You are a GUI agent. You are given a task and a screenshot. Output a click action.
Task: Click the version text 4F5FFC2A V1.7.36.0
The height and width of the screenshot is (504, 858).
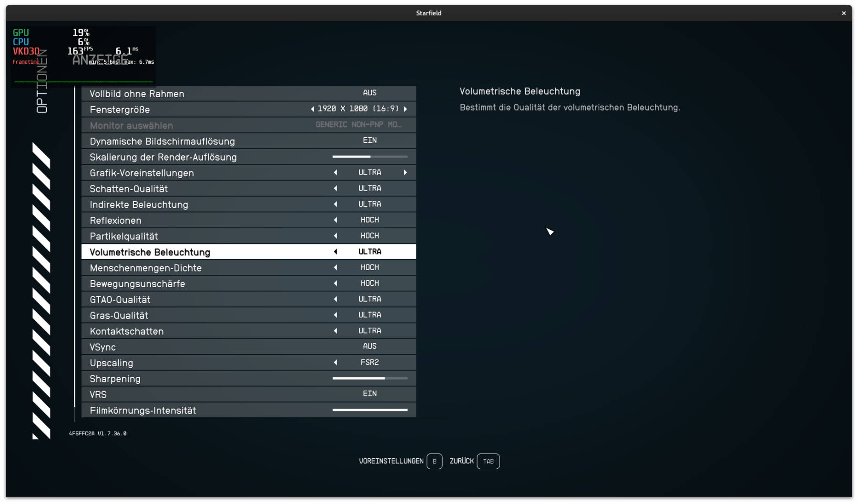[x=98, y=433]
